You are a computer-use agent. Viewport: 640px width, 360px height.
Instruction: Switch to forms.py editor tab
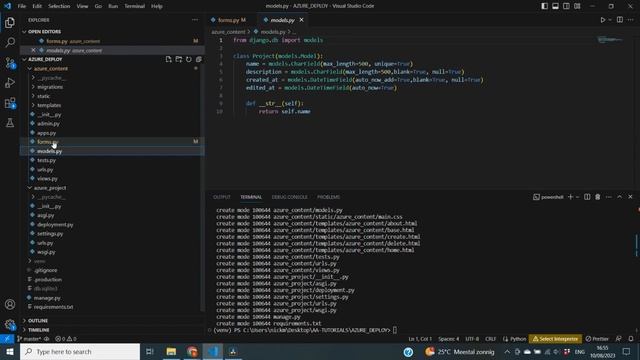coord(231,20)
